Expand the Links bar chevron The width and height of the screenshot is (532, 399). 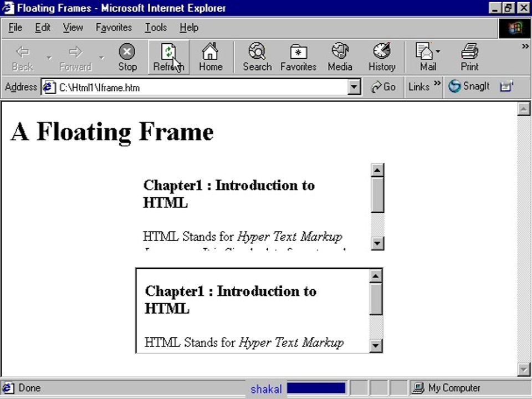click(x=437, y=83)
